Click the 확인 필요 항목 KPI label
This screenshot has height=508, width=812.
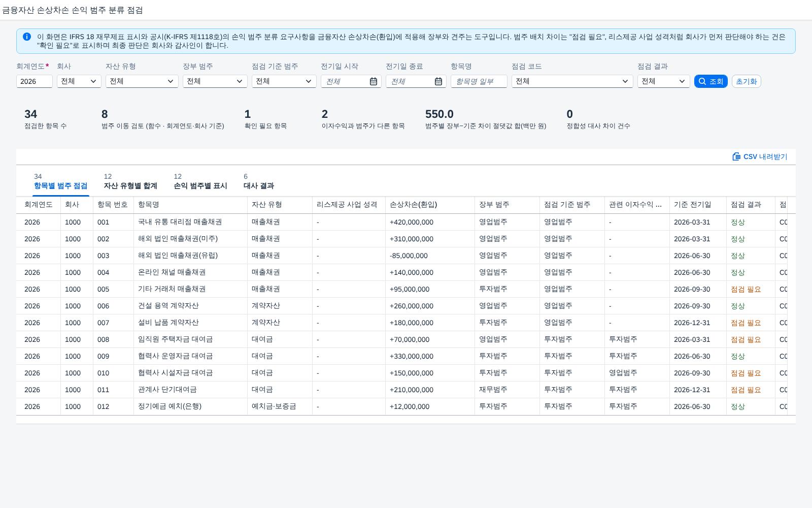point(265,126)
